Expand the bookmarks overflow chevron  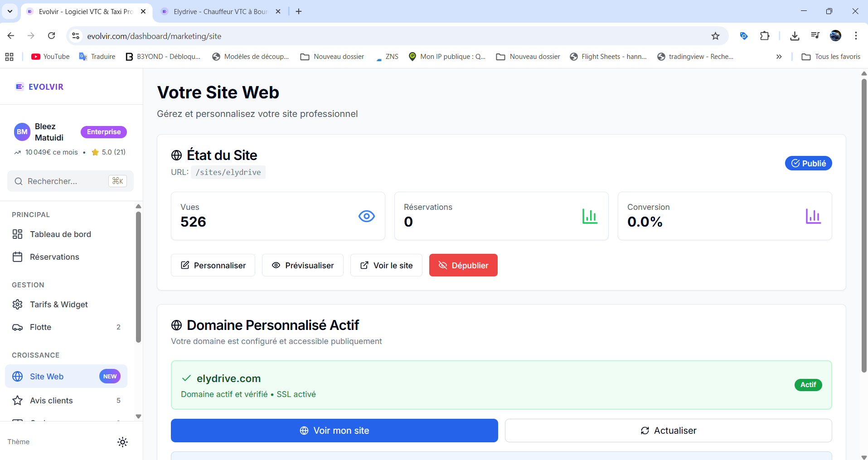click(x=779, y=56)
